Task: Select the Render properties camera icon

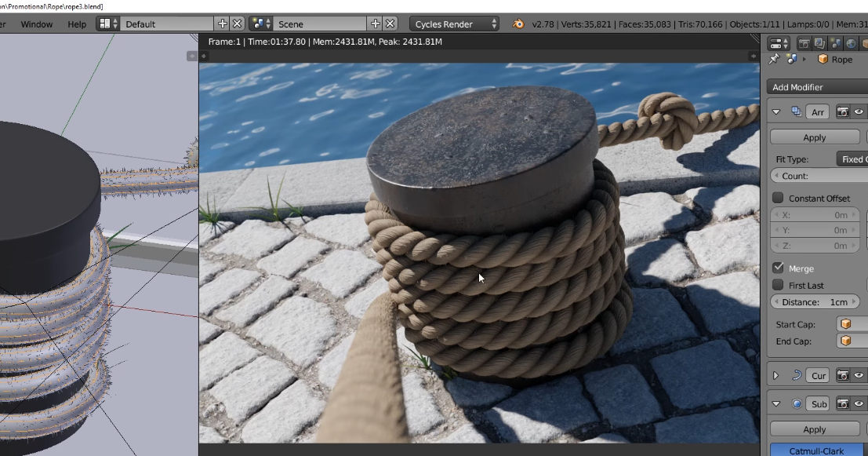Action: [x=804, y=43]
